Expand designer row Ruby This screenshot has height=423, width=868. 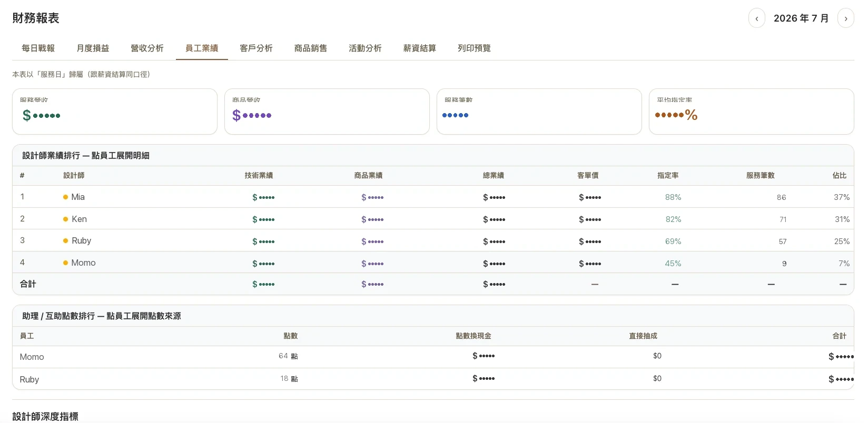point(433,240)
